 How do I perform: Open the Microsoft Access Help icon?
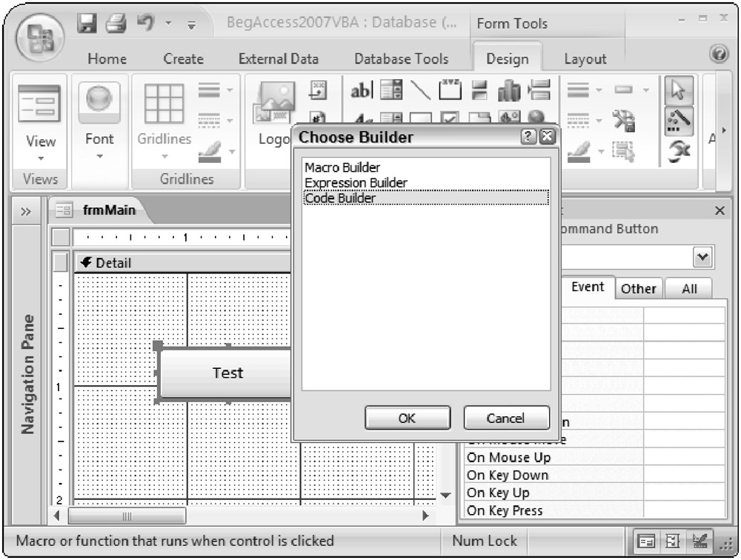click(x=718, y=54)
